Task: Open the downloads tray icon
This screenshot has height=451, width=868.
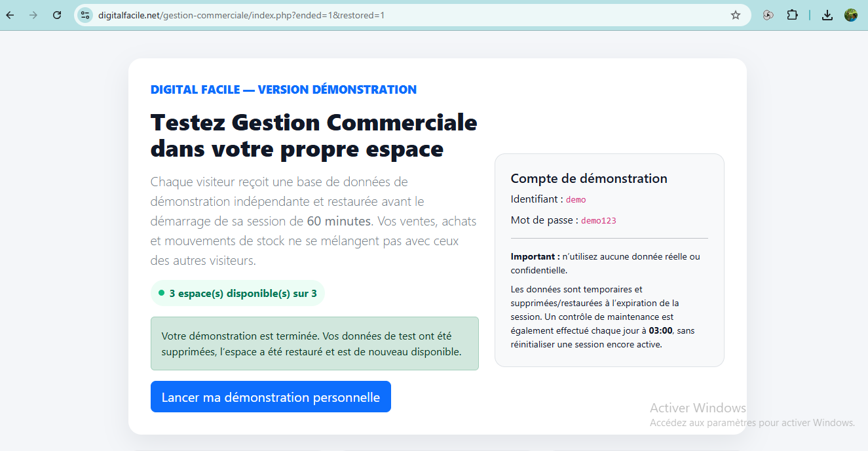Action: 827,15
